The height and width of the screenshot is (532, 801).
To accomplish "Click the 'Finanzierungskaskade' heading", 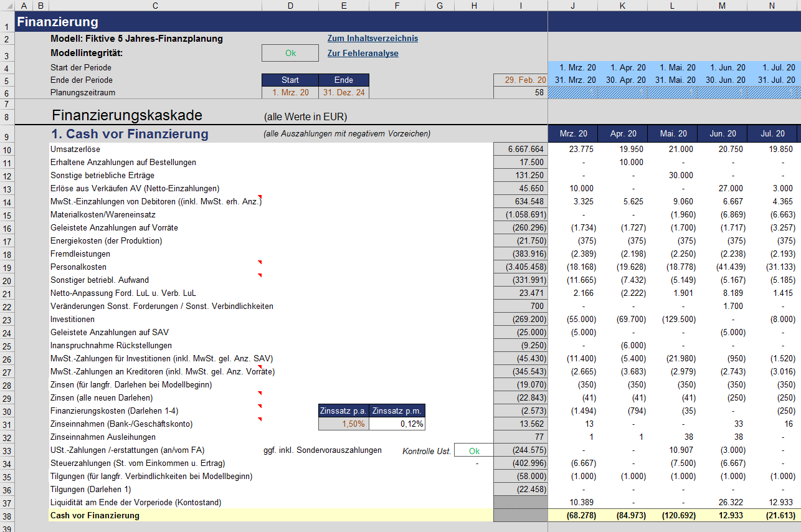I will click(127, 116).
